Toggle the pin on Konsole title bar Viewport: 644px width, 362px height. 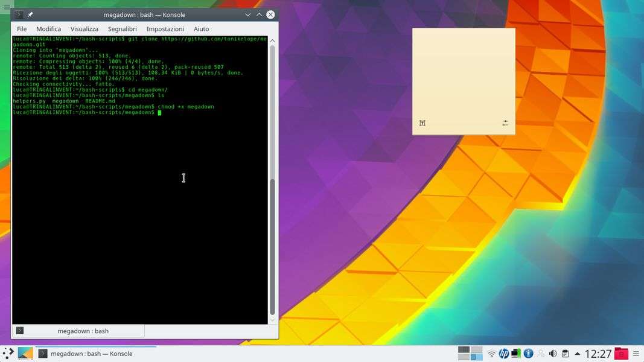click(x=30, y=14)
